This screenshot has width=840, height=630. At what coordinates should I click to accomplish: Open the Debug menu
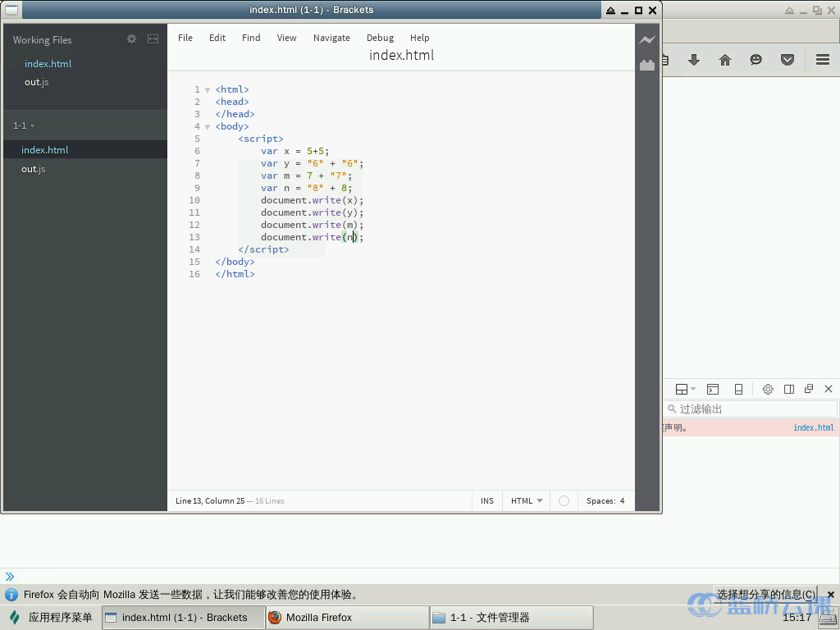[x=380, y=38]
